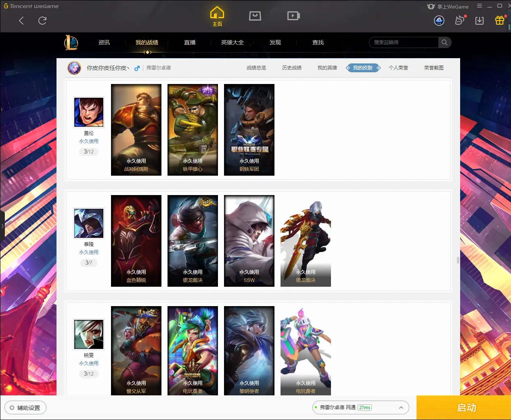Screen dimensions: 511x420
Task: Open 锐雯's 电玩勇者 splash art card
Action: point(193,351)
